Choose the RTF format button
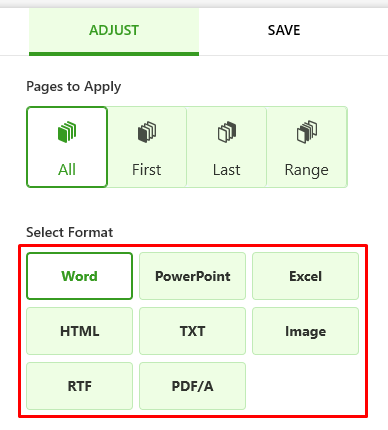This screenshot has height=430, width=388. click(80, 386)
